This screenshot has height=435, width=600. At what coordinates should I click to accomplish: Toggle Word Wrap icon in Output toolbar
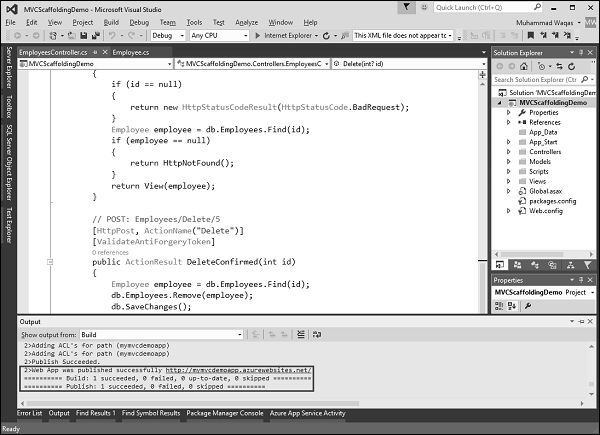click(317, 334)
